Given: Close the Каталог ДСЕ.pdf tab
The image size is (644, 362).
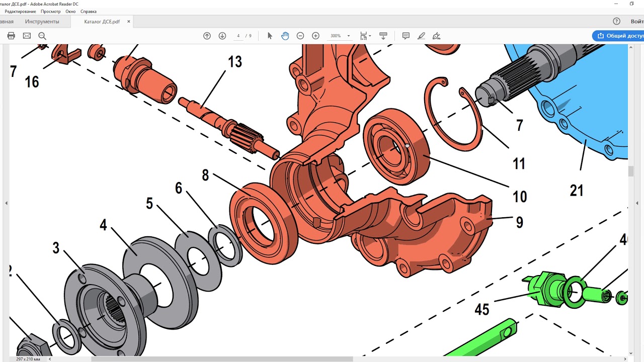Looking at the screenshot, I should [128, 22].
